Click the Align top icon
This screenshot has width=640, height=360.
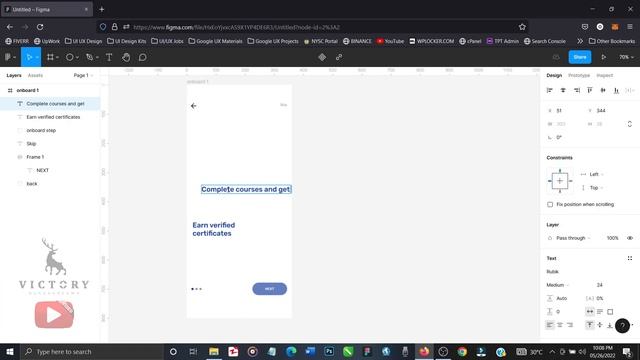590,90
